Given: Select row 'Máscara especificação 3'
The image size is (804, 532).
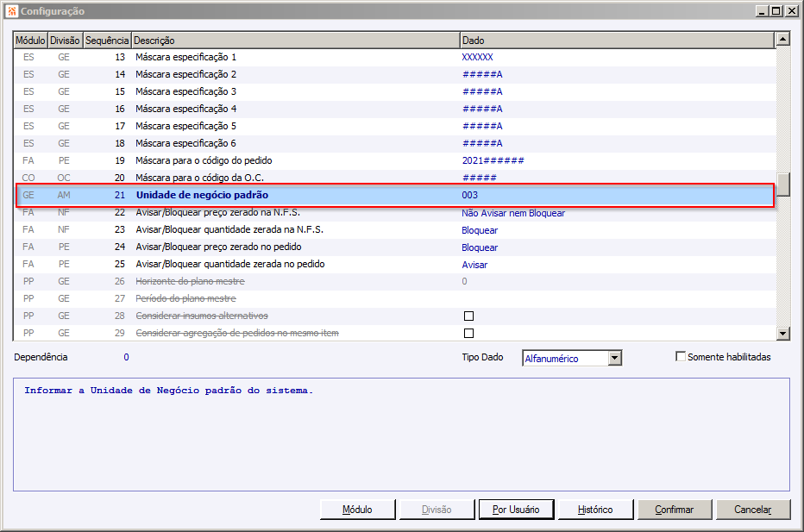Looking at the screenshot, I should pyautogui.click(x=393, y=91).
